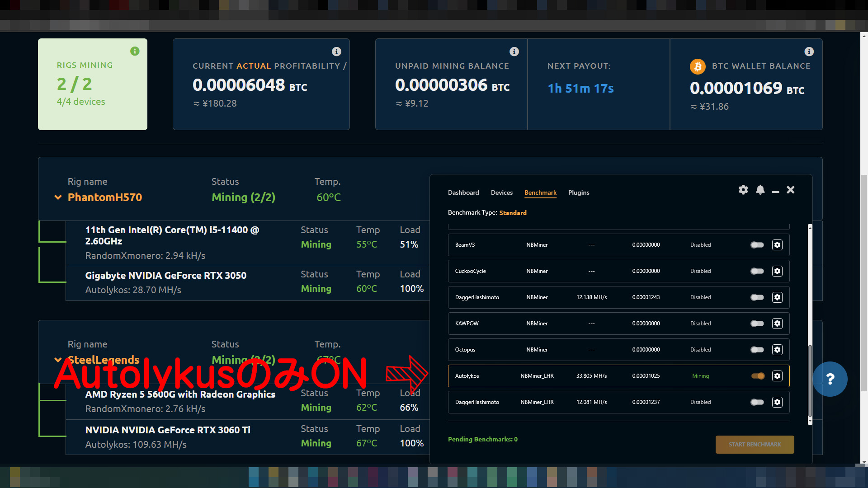The image size is (868, 488).
Task: Open settings gear for the KAWPOW row
Action: [777, 324]
